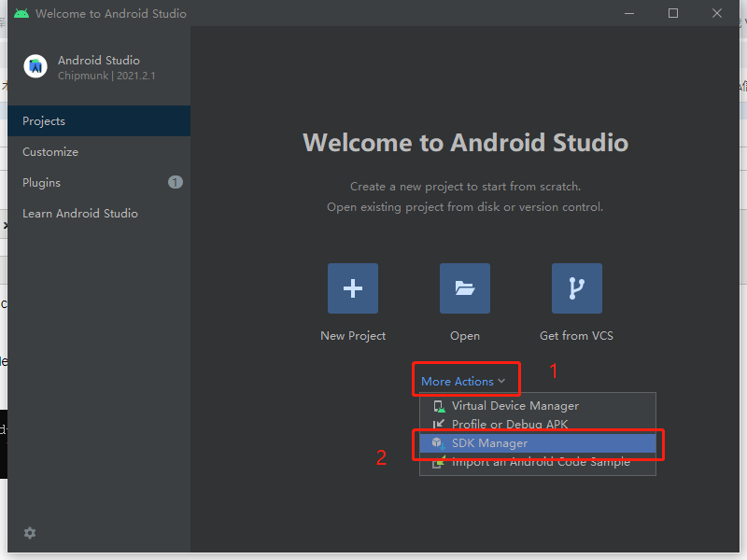
Task: Click the Android Studio logo in sidebar
Action: [35, 66]
